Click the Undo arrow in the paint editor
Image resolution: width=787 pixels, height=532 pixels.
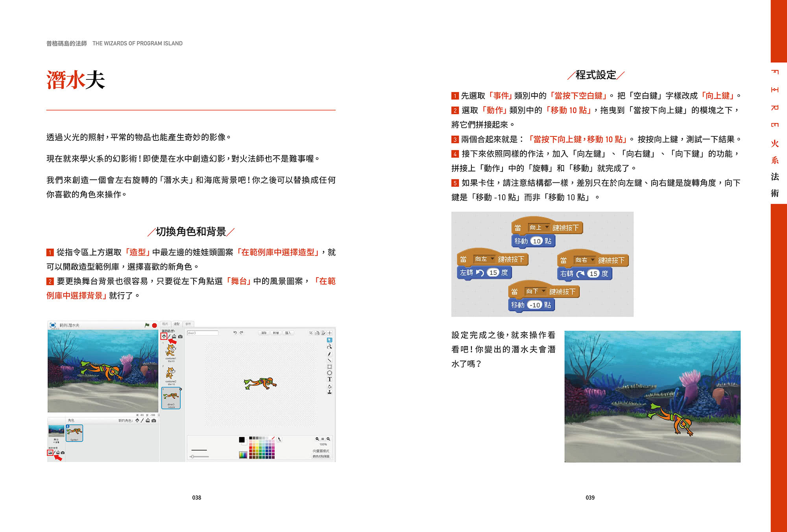pos(235,333)
